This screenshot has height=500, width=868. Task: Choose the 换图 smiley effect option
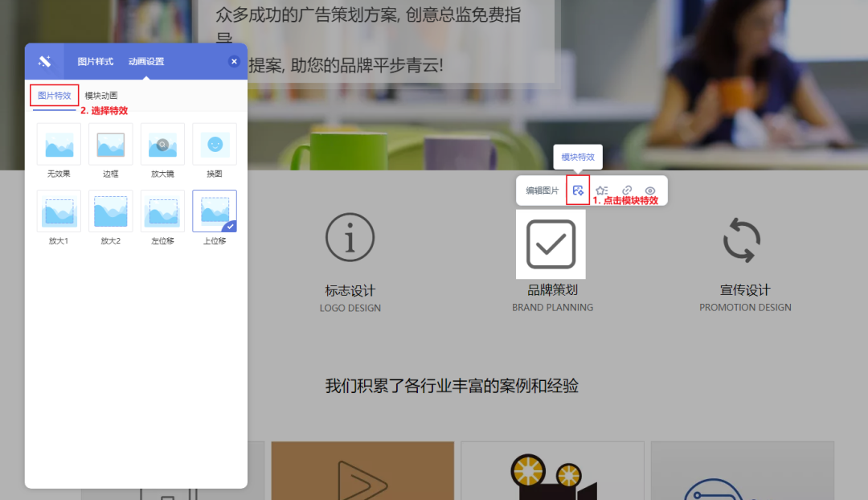pyautogui.click(x=214, y=145)
